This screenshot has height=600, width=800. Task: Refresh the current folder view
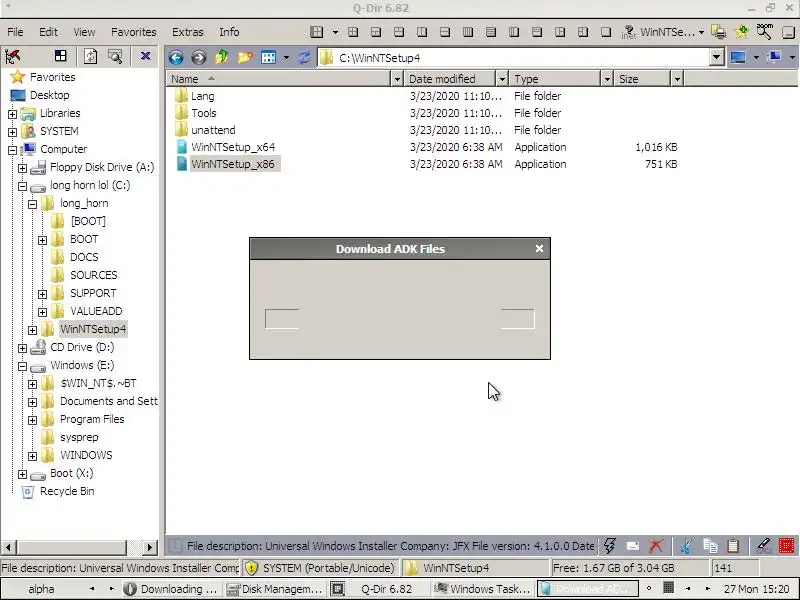point(305,57)
